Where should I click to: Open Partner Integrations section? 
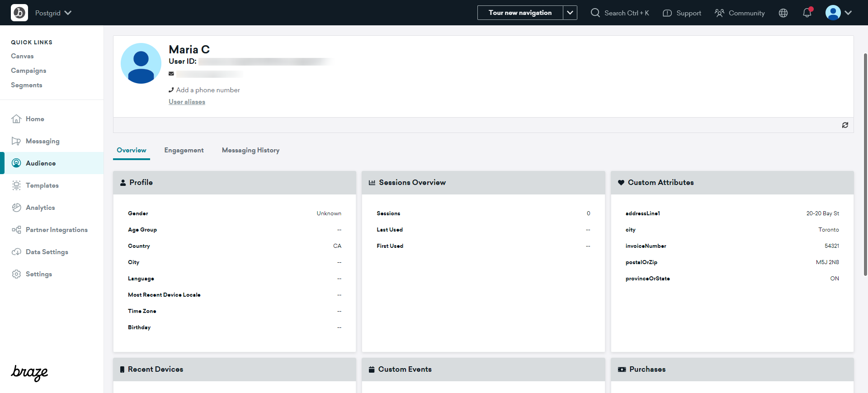pos(57,230)
